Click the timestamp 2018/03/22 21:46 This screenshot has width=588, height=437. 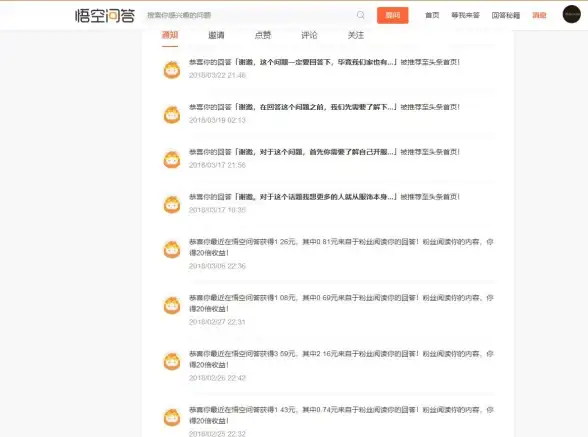(x=218, y=75)
